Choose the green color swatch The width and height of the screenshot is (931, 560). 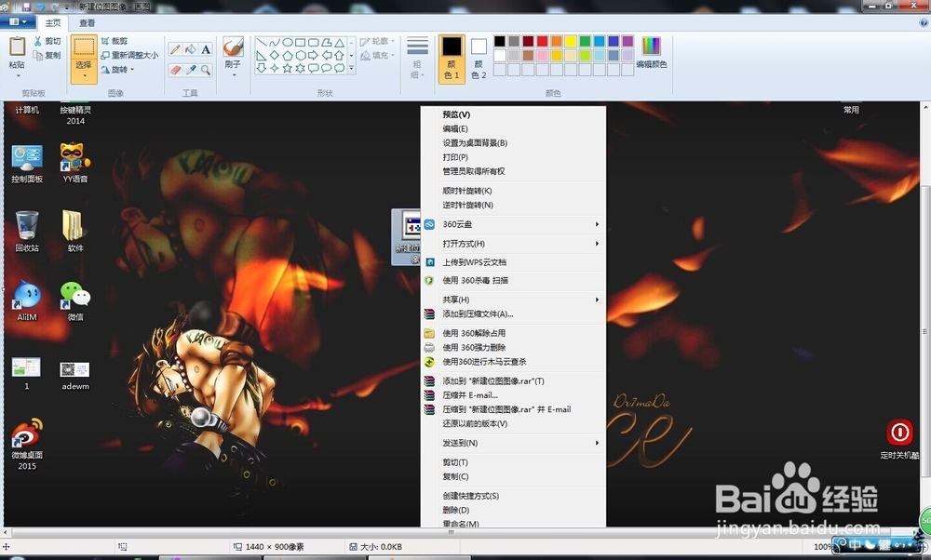click(585, 41)
